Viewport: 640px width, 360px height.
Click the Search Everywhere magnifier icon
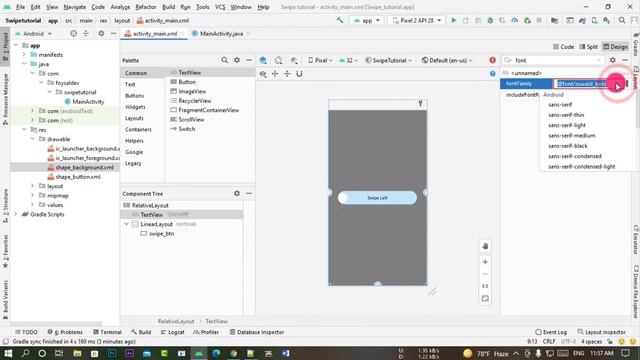[x=622, y=20]
